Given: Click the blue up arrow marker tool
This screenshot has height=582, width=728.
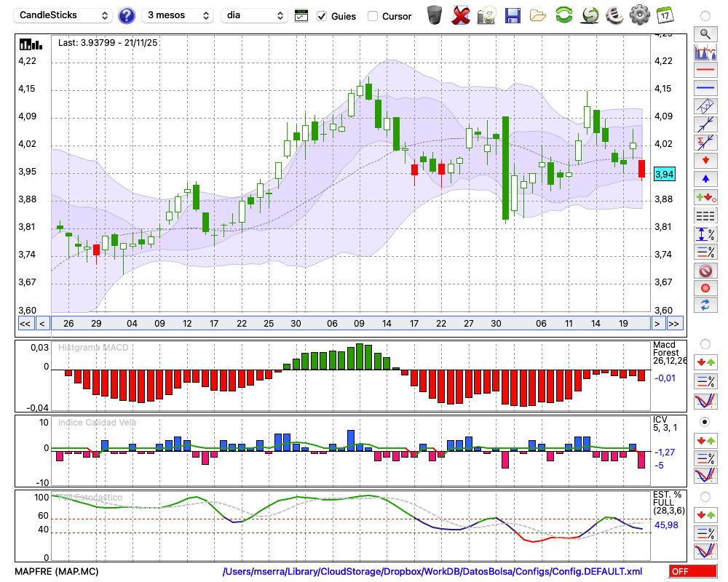Looking at the screenshot, I should [x=705, y=179].
